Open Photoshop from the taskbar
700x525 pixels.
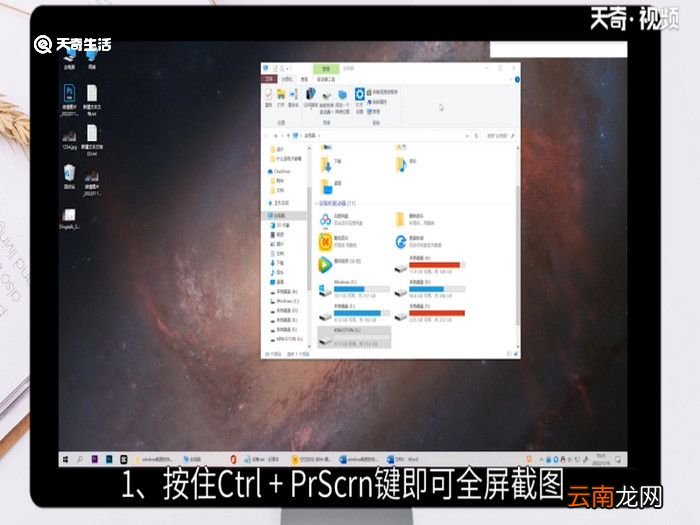point(109,459)
